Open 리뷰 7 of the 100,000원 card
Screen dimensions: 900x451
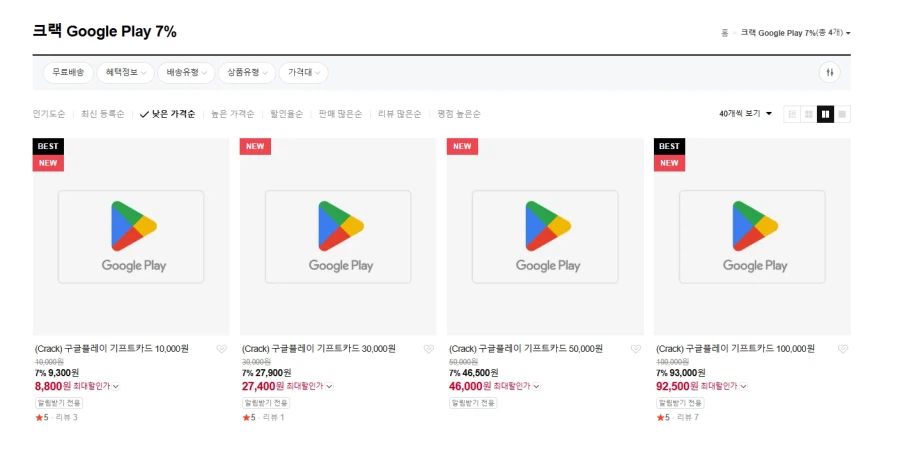[x=688, y=417]
